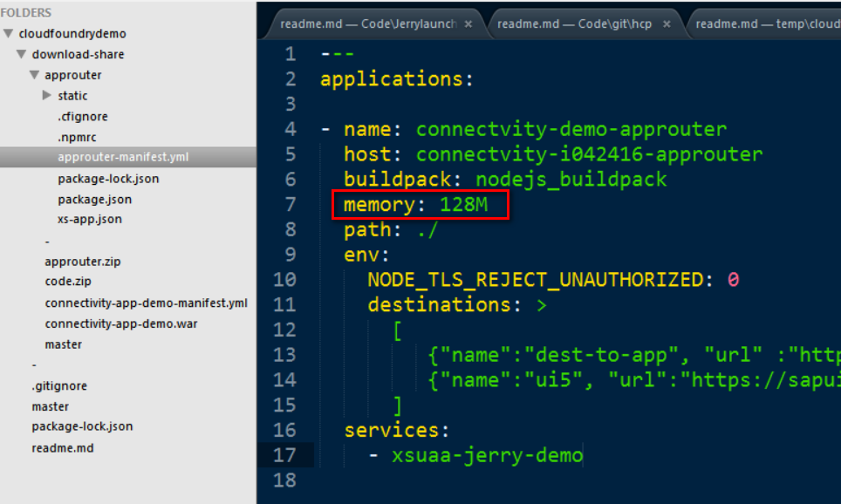The width and height of the screenshot is (841, 504).
Task: Open package-lock.json under approuter
Action: tap(108, 179)
